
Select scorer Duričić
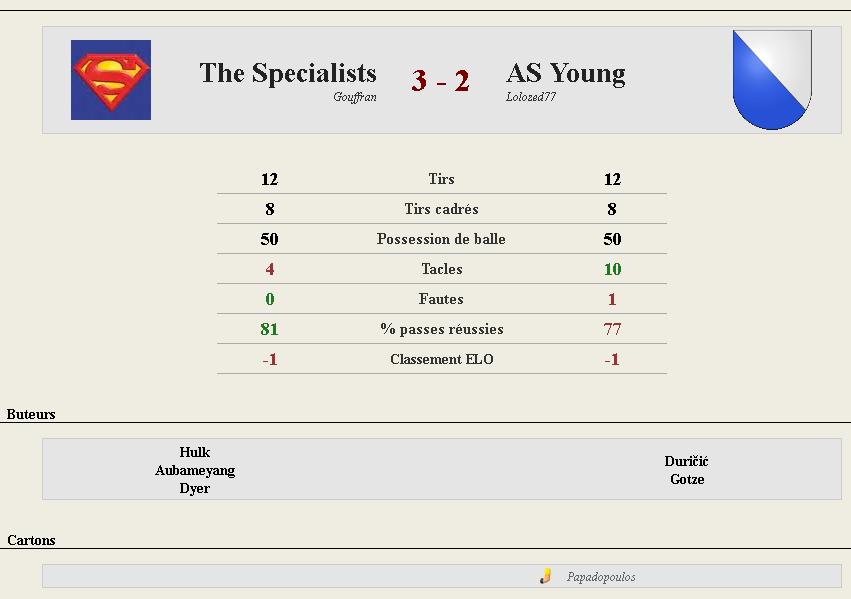[687, 461]
